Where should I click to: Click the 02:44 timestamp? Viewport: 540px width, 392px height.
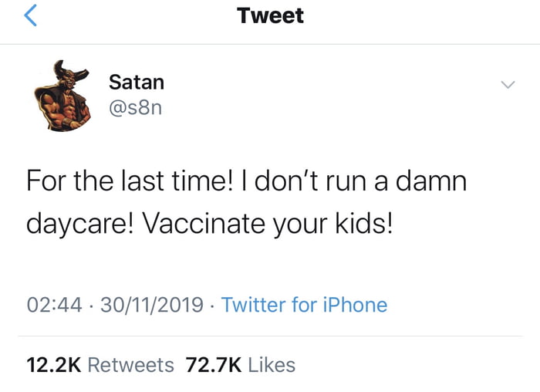(53, 305)
